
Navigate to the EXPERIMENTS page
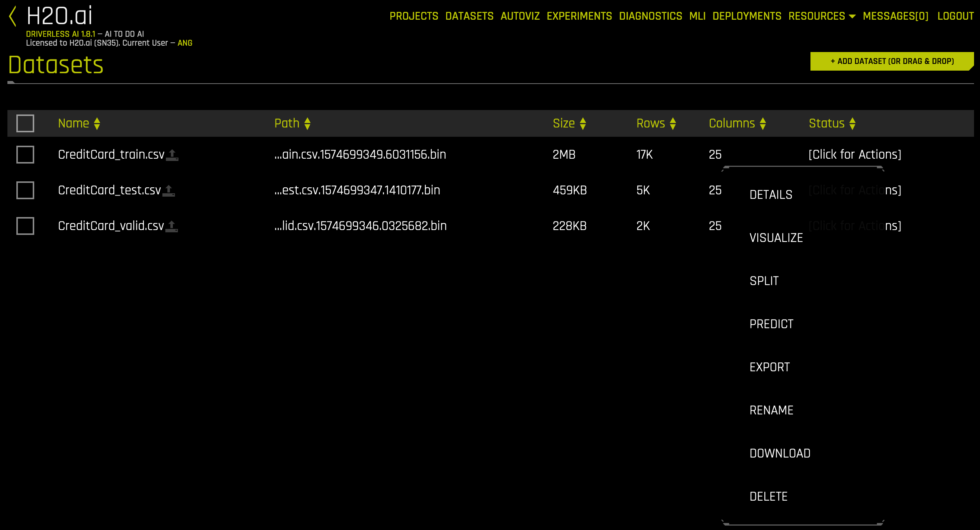coord(579,16)
